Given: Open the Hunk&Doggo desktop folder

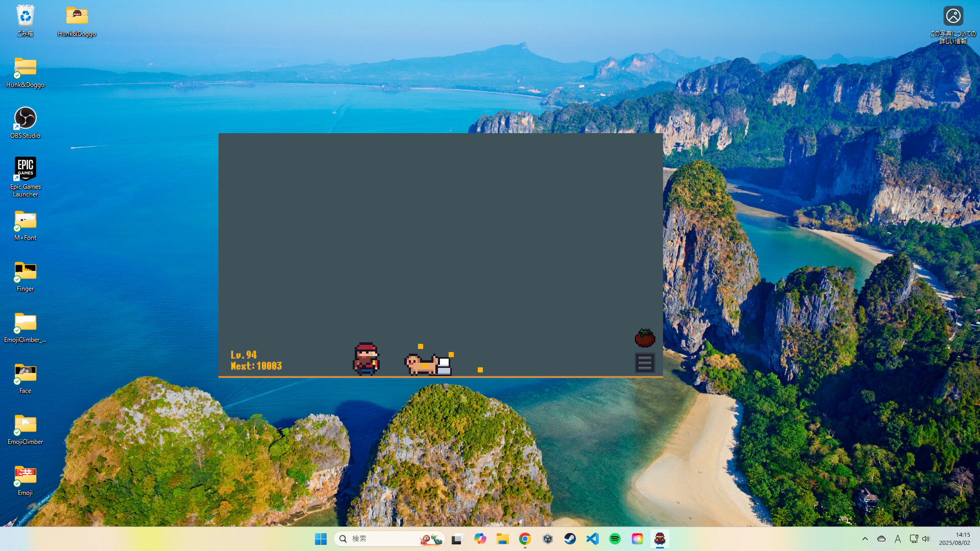Looking at the screenshot, I should point(77,15).
